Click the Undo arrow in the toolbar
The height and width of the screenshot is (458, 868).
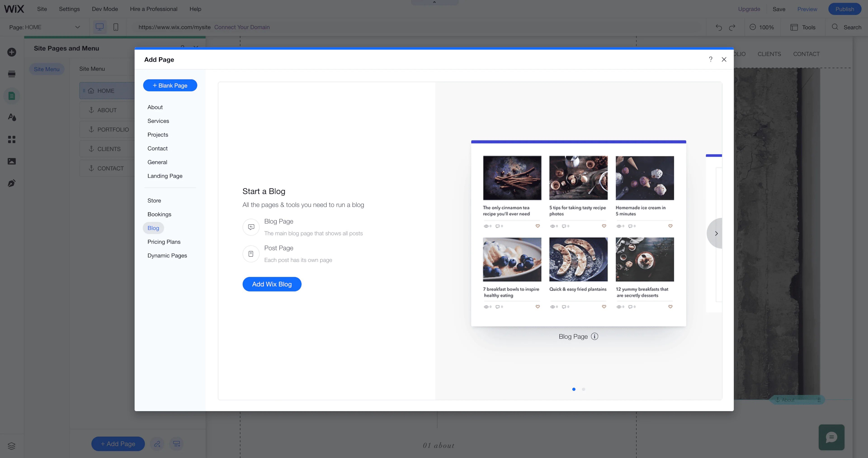(719, 27)
